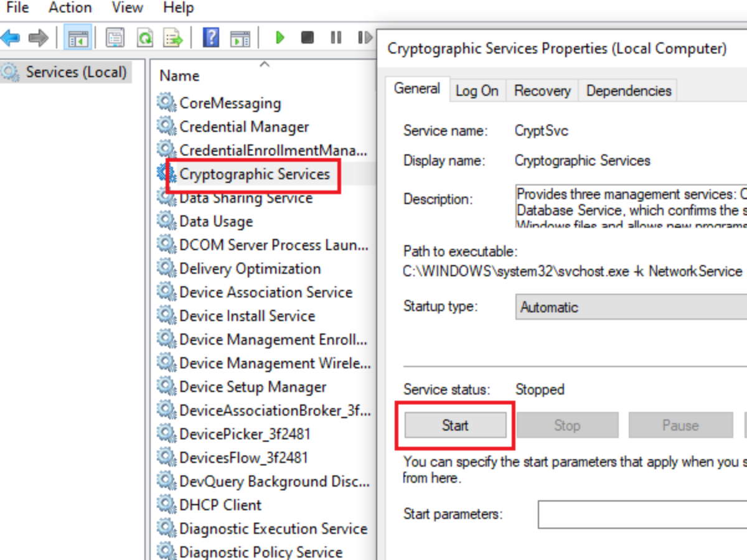This screenshot has width=747, height=560.
Task: Click the Forward arrow in toolbar
Action: coord(39,38)
